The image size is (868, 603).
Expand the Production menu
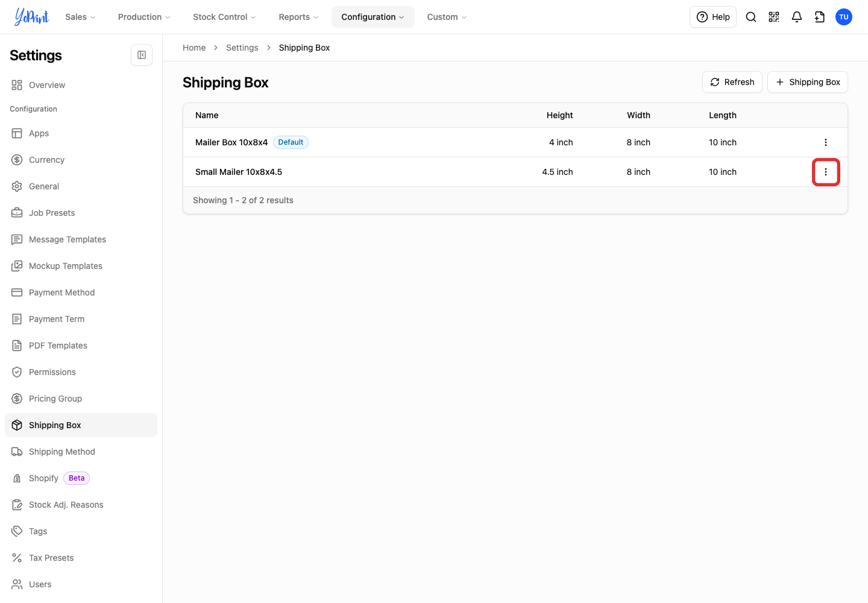tap(144, 17)
